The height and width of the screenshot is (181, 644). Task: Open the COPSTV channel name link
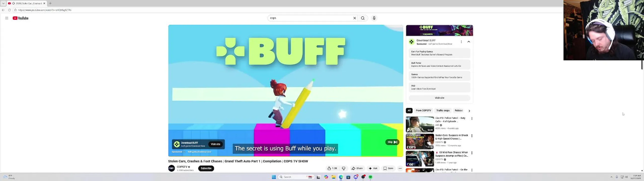pos(182,167)
